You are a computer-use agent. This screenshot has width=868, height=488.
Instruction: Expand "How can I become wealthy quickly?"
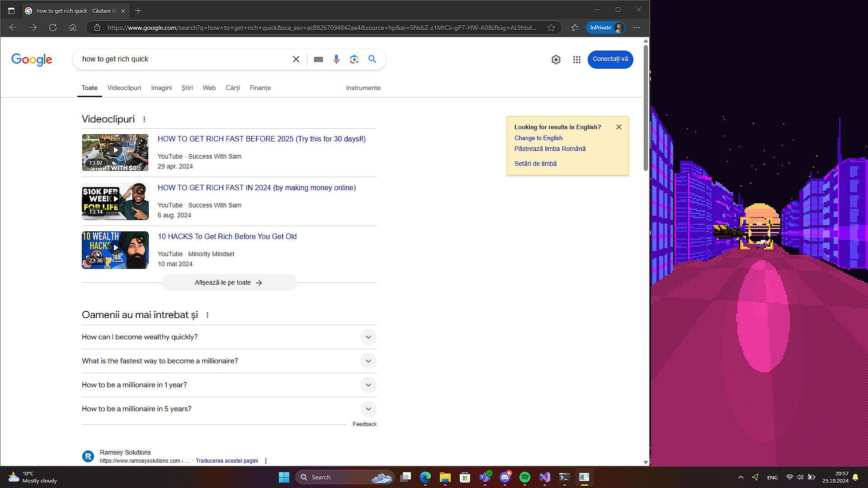368,337
